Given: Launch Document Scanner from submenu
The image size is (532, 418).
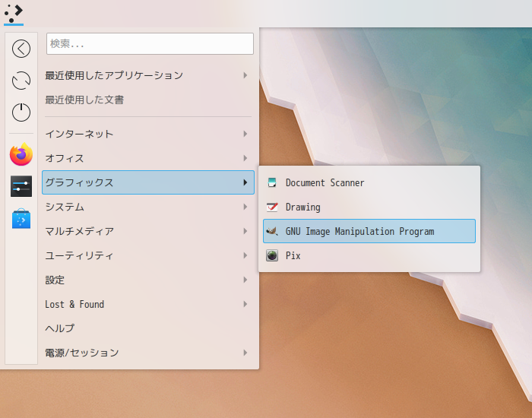Looking at the screenshot, I should click(x=369, y=182).
